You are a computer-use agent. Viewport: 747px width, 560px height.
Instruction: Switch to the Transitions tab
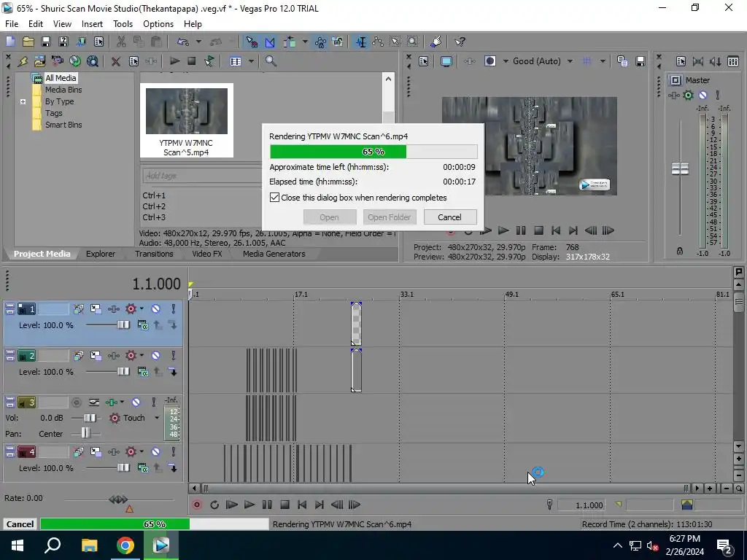(154, 254)
